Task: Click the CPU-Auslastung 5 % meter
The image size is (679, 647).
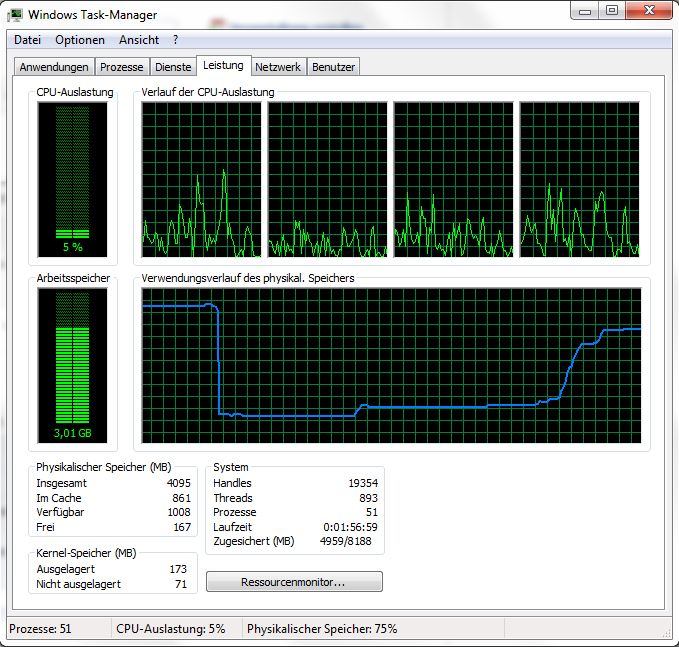Action: point(72,179)
